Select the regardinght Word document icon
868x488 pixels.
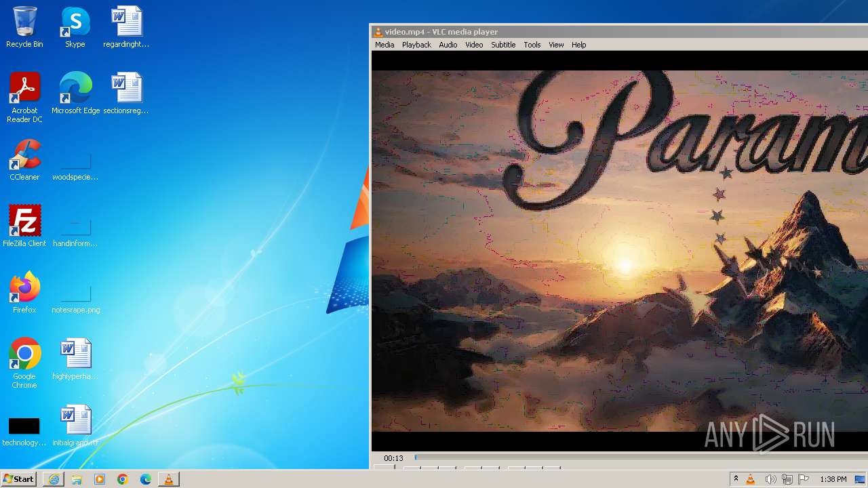[126, 27]
